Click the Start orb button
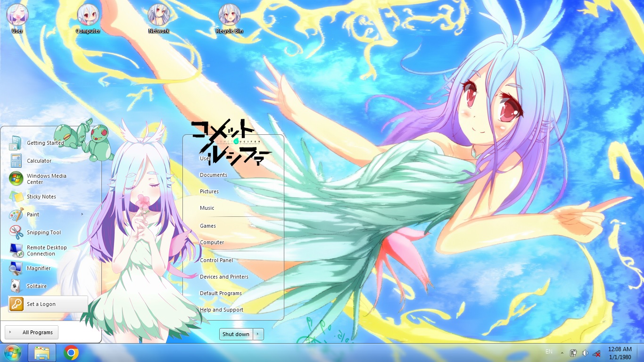The width and height of the screenshot is (644, 362). coord(13,353)
